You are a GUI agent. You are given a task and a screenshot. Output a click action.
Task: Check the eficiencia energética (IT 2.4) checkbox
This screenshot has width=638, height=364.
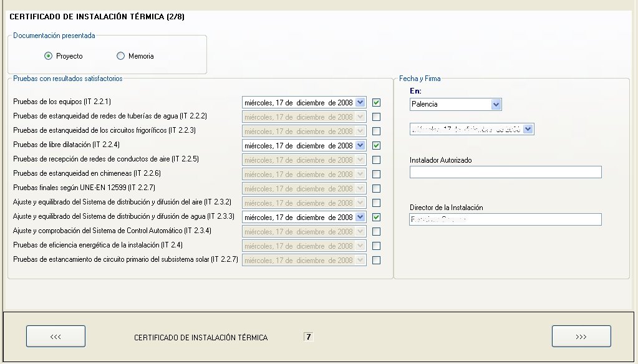pos(376,246)
